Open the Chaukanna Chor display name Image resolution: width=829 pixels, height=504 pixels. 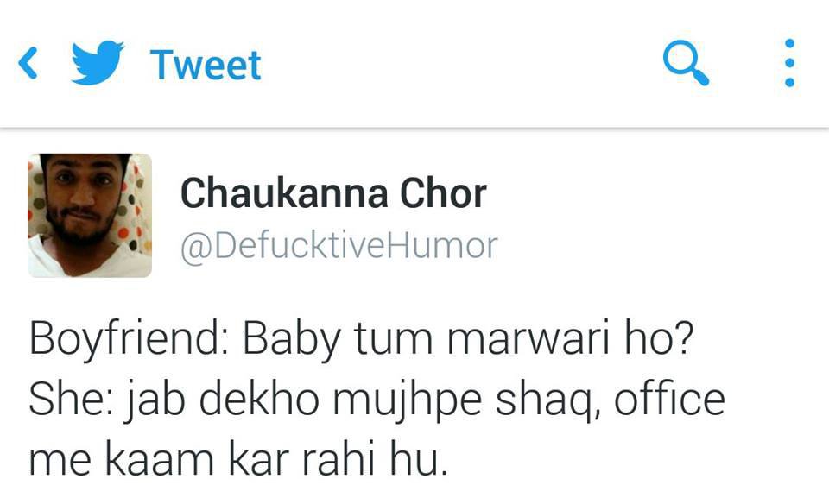(x=333, y=193)
